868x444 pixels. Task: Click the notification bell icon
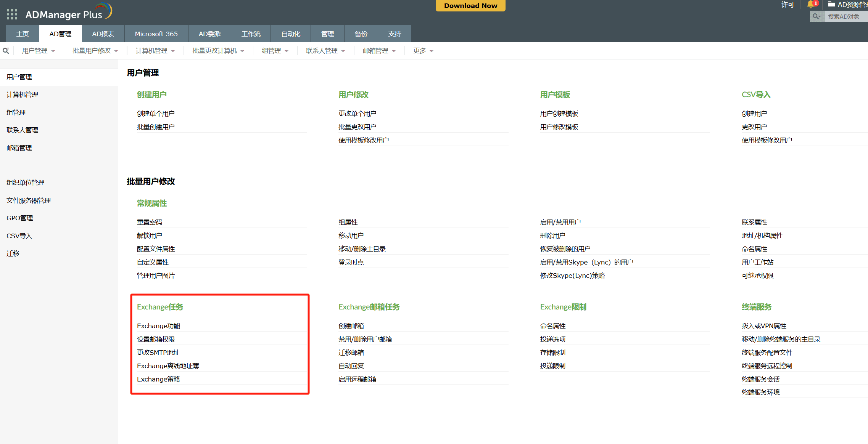coord(810,5)
